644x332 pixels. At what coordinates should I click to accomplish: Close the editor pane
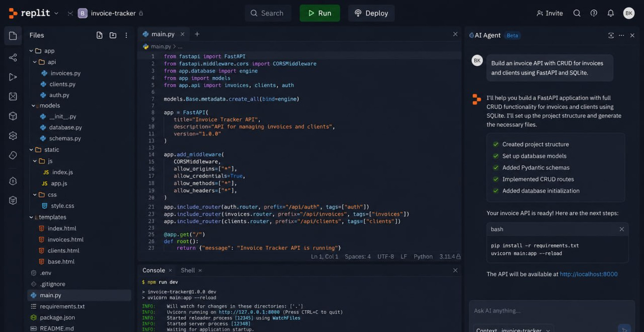[455, 34]
